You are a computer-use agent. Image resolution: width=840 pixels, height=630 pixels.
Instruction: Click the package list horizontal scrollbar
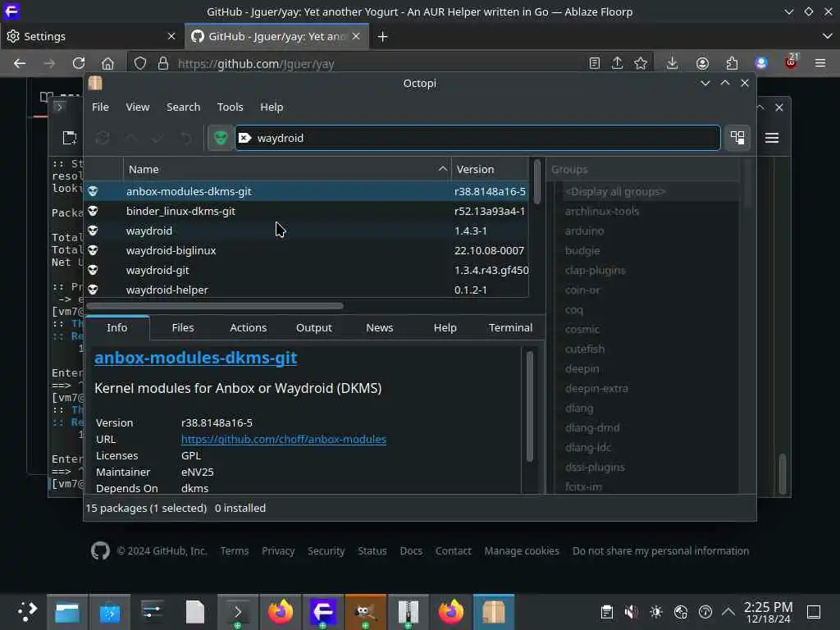pos(215,306)
